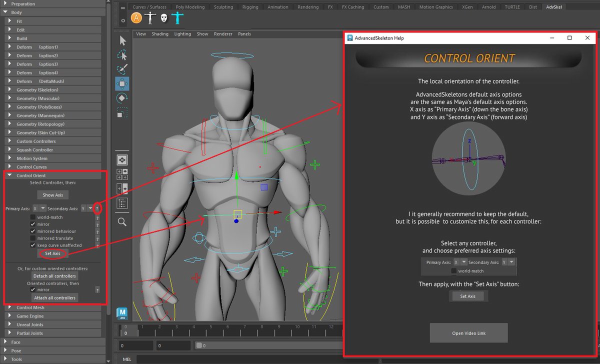Click the Maya logo icon at viewport corner
This screenshot has height=364, width=600.
pyautogui.click(x=122, y=313)
